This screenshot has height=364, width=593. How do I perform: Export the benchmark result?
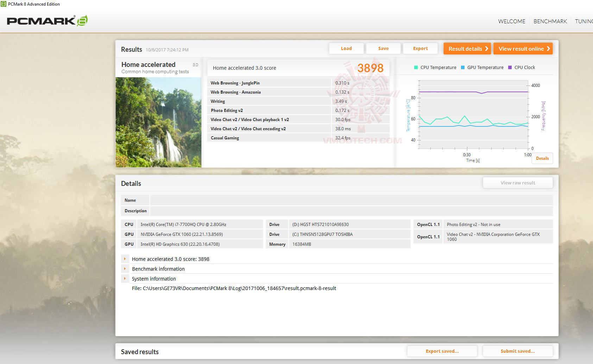point(420,49)
